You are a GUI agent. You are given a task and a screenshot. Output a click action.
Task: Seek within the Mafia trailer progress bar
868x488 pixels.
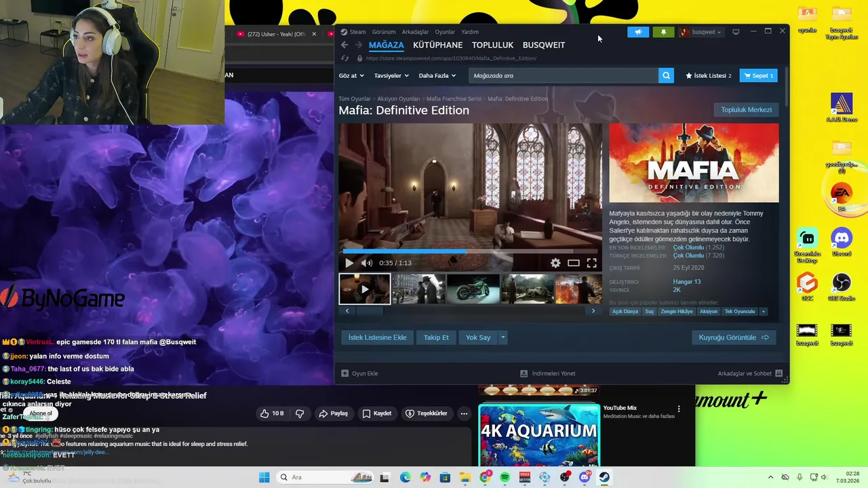[469, 251]
